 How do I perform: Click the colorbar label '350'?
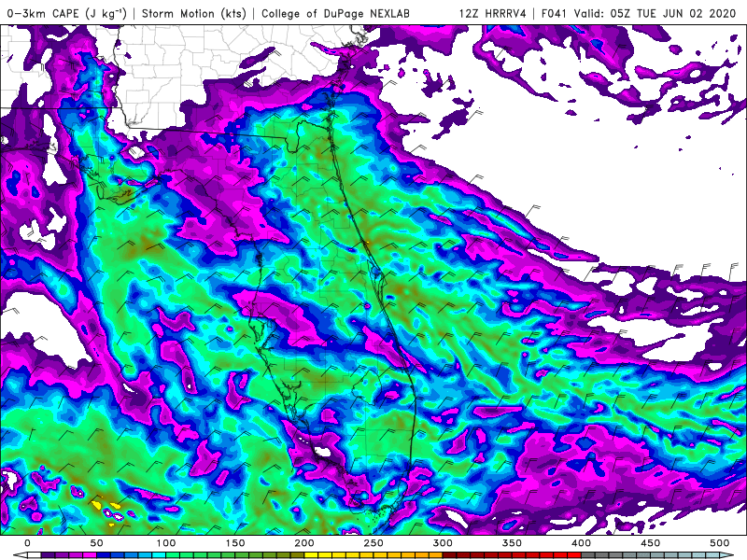click(x=512, y=543)
